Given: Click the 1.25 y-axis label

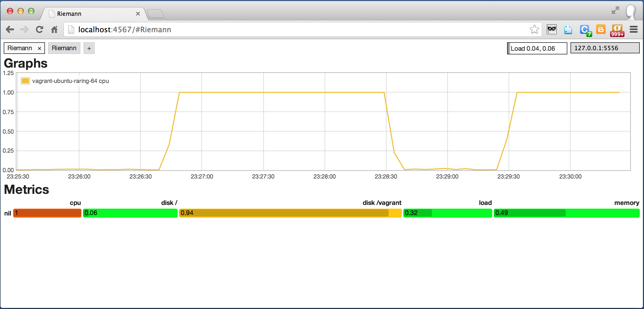Looking at the screenshot, I should click(8, 73).
